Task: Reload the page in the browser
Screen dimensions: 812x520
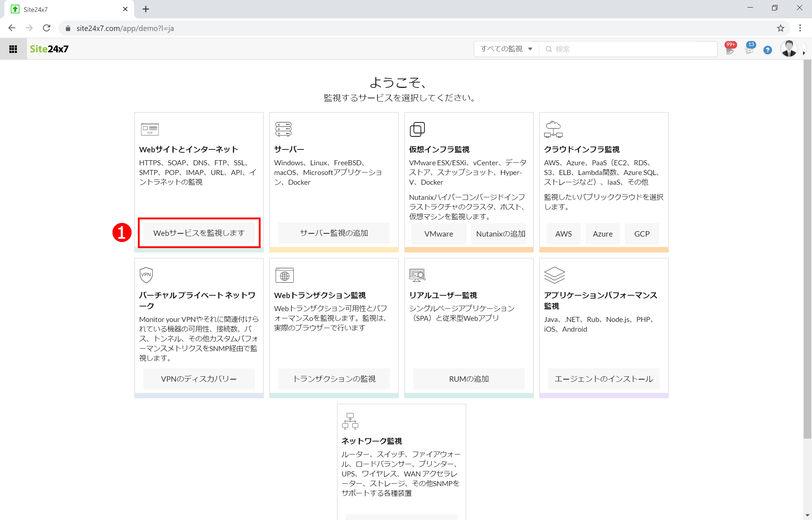Action: click(x=46, y=28)
